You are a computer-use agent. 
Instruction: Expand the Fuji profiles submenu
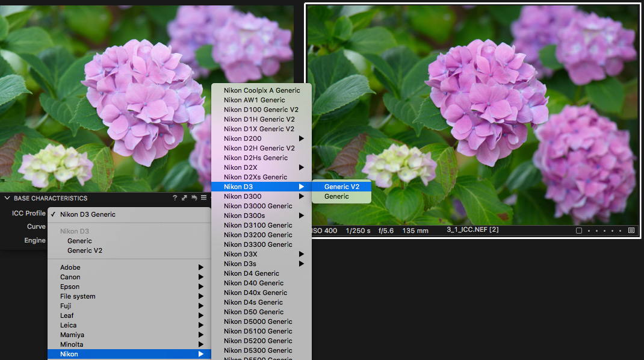[x=129, y=306]
